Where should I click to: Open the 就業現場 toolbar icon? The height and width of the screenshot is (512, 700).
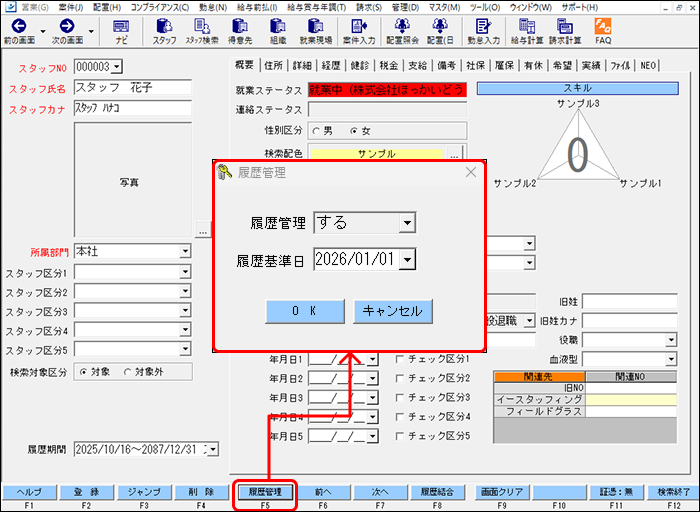pos(316,31)
